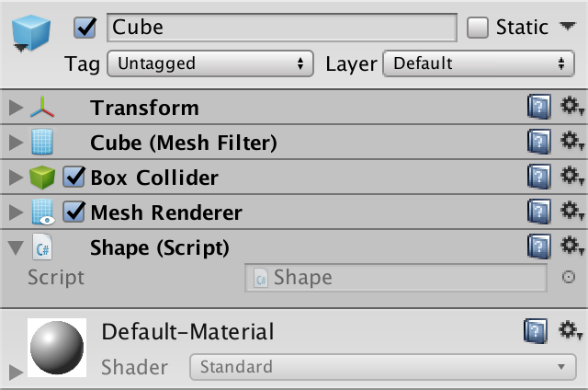
Task: Disable the Box Collider component checkbox
Action: (x=73, y=177)
